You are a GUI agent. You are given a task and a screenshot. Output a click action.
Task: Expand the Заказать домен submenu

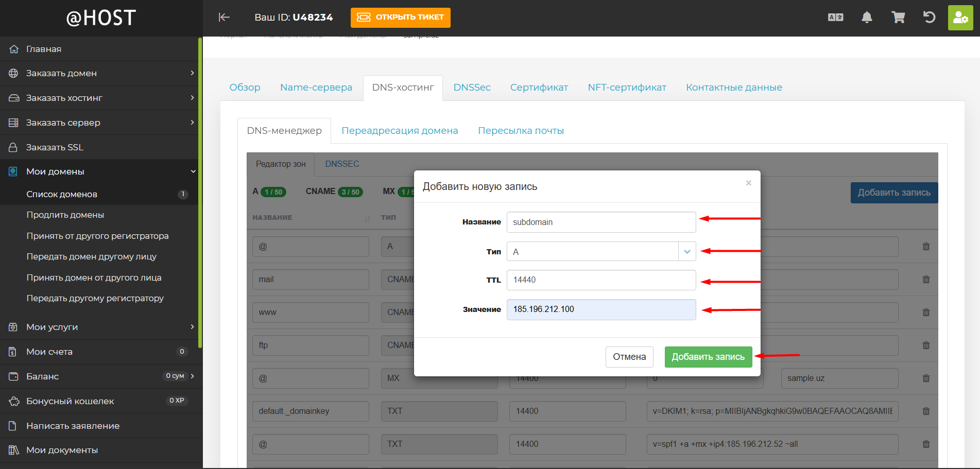pyautogui.click(x=193, y=73)
